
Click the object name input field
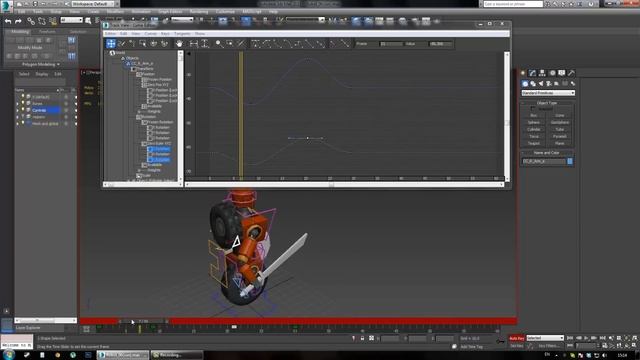click(544, 162)
